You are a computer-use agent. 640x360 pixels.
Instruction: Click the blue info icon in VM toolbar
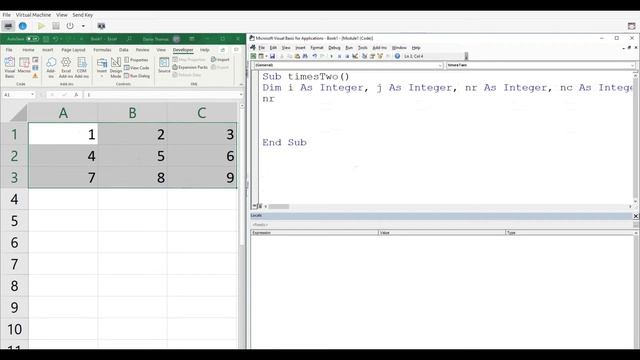point(23,26)
